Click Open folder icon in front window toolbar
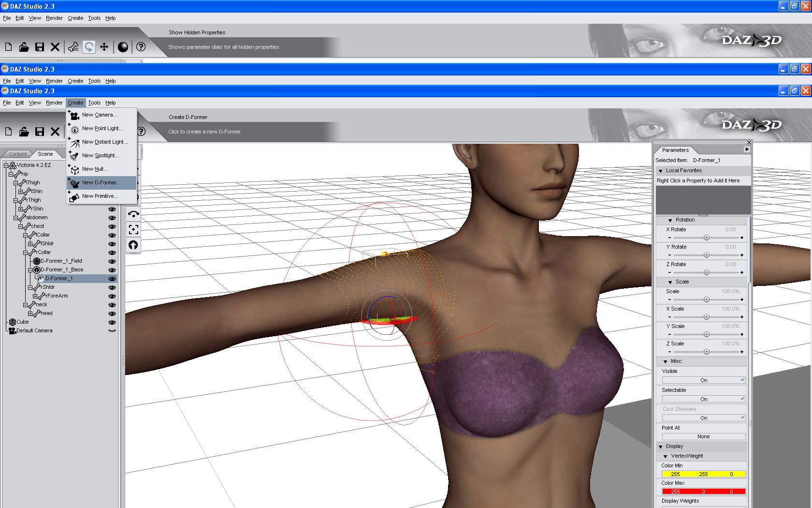The width and height of the screenshot is (812, 508). click(24, 132)
